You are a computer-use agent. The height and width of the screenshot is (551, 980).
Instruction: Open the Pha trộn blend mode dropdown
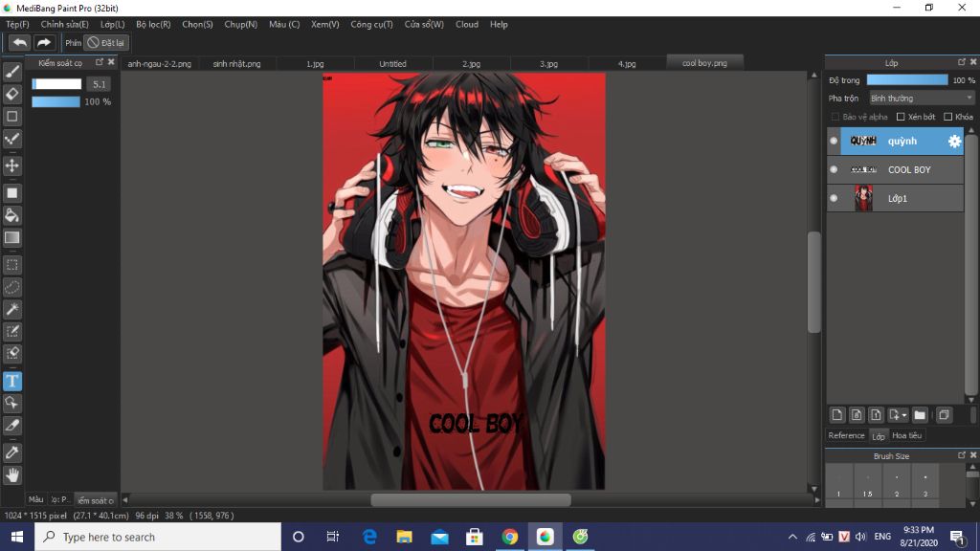coord(922,99)
